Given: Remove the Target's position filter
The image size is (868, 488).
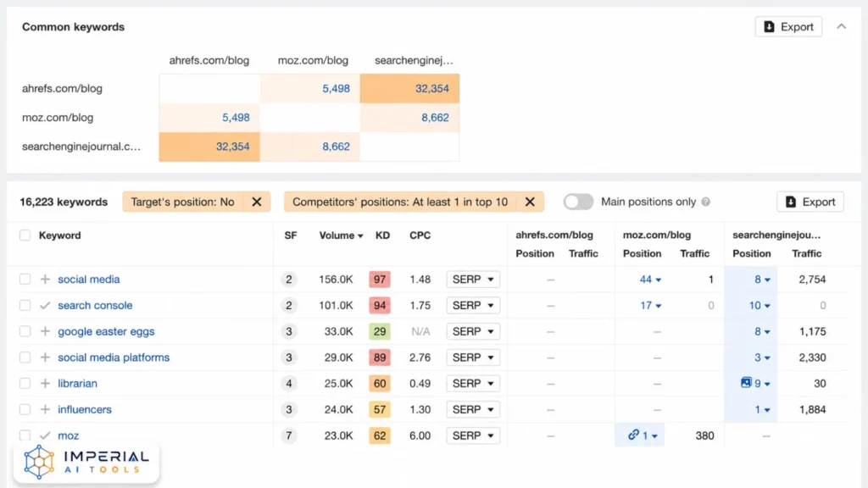Looking at the screenshot, I should point(256,202).
